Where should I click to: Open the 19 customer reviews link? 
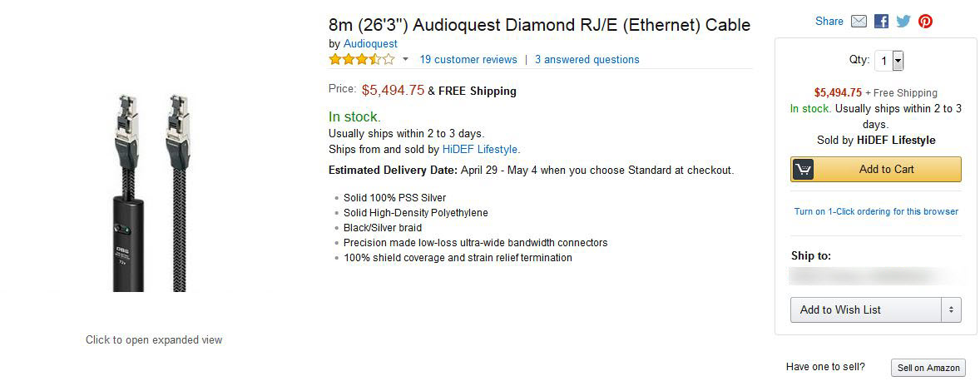tap(468, 59)
